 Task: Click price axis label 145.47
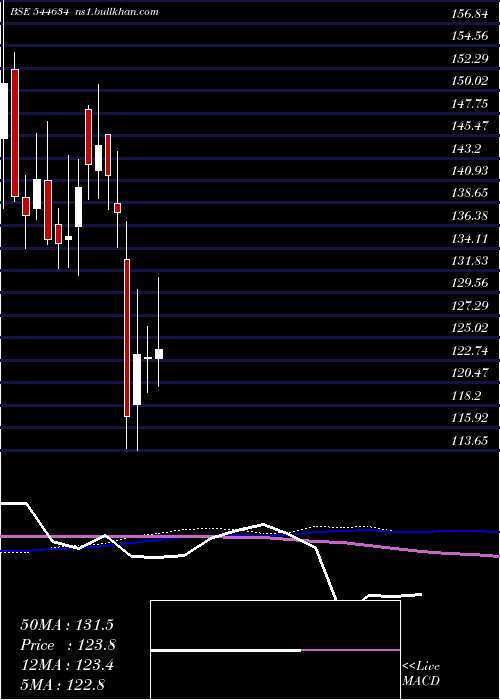pyautogui.click(x=470, y=126)
